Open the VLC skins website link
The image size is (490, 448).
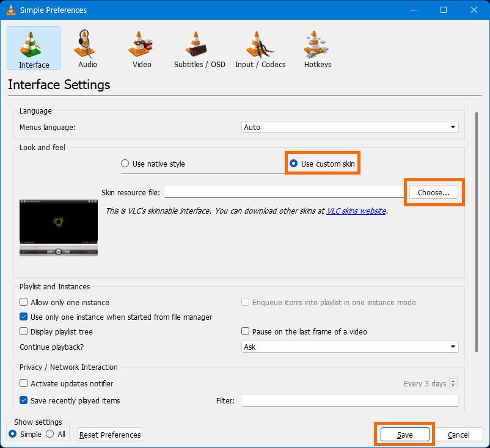click(356, 211)
